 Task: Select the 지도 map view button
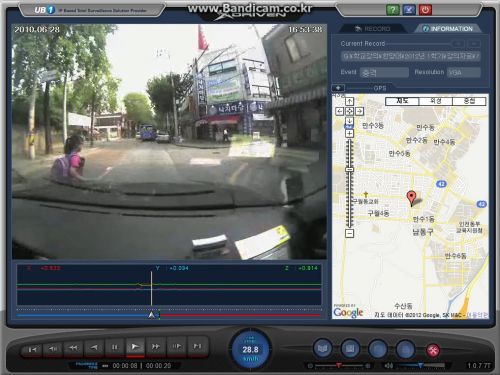tap(402, 101)
